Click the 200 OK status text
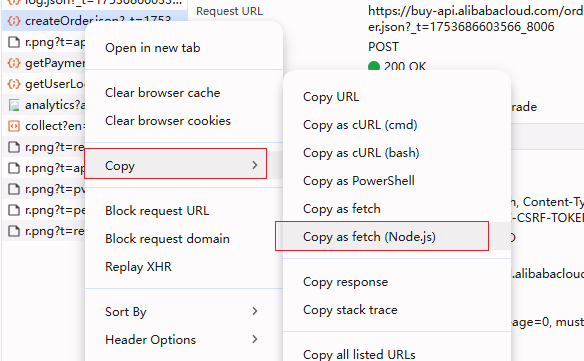The image size is (584, 361). click(x=405, y=66)
